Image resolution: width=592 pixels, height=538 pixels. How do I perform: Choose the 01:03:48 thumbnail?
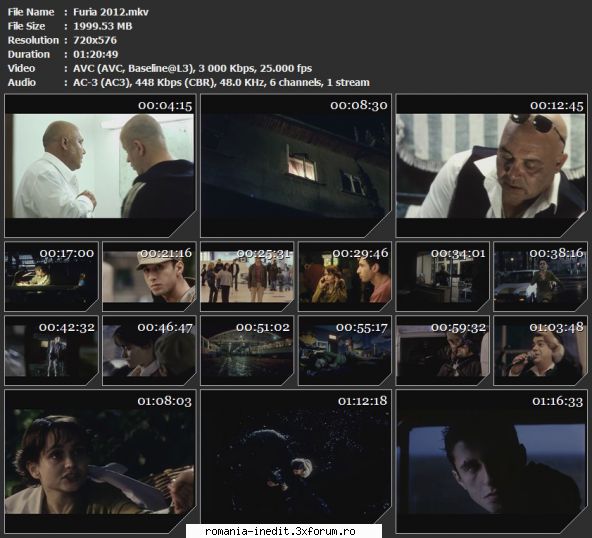541,350
